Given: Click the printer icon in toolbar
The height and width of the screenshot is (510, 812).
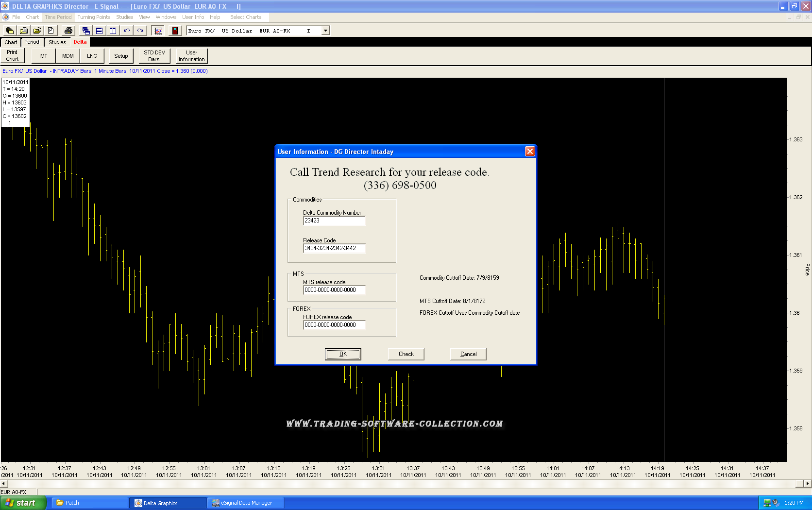Looking at the screenshot, I should tap(68, 31).
